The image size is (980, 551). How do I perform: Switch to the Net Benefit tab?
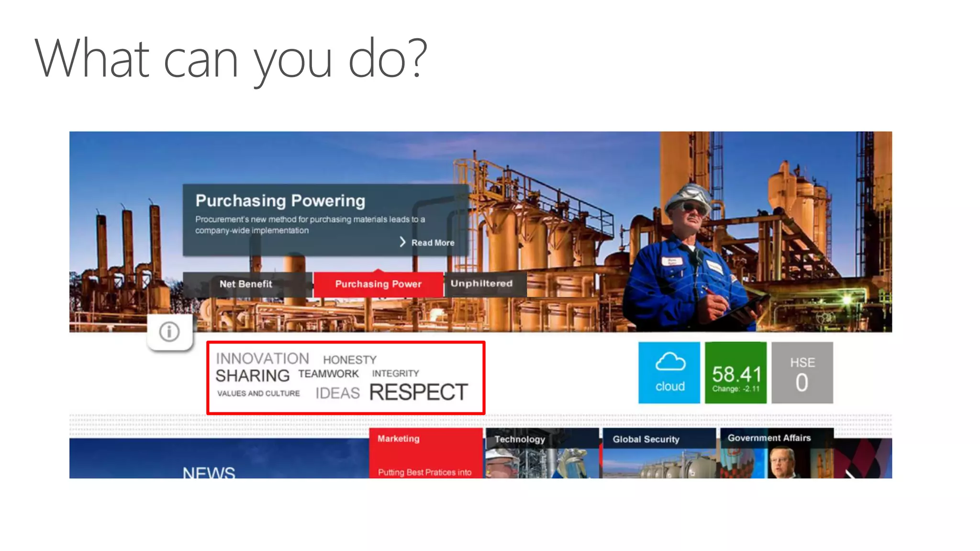(246, 284)
